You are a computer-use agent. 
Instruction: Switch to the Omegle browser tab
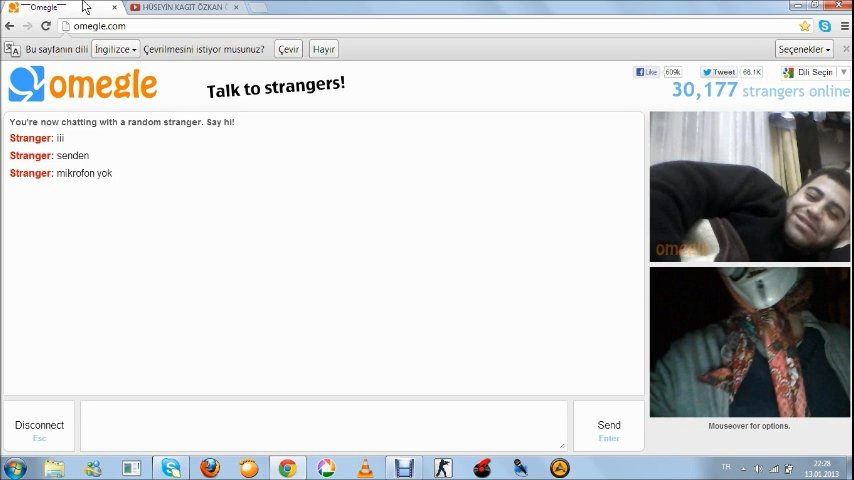[60, 7]
